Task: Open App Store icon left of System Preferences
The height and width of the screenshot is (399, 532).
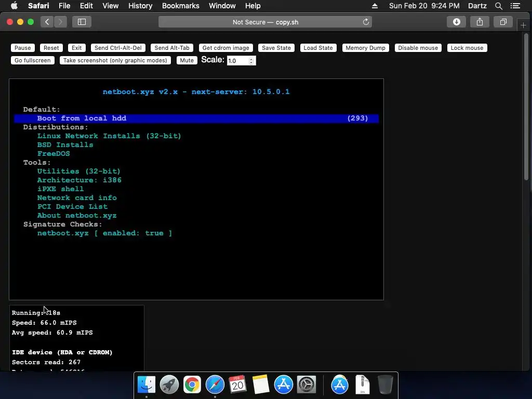Action: pos(283,385)
